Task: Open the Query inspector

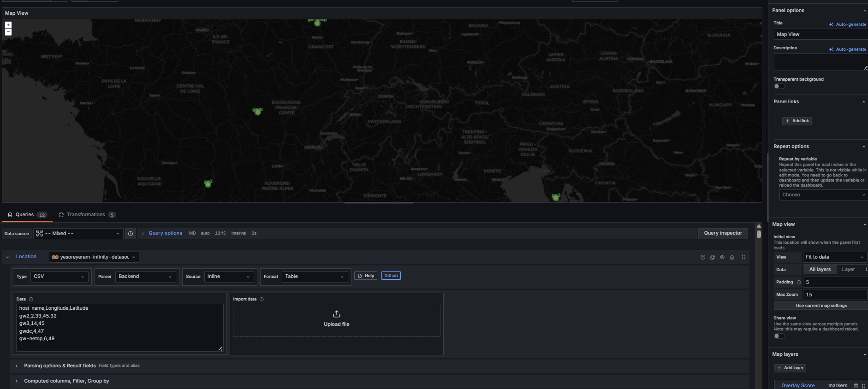Action: 723,233
